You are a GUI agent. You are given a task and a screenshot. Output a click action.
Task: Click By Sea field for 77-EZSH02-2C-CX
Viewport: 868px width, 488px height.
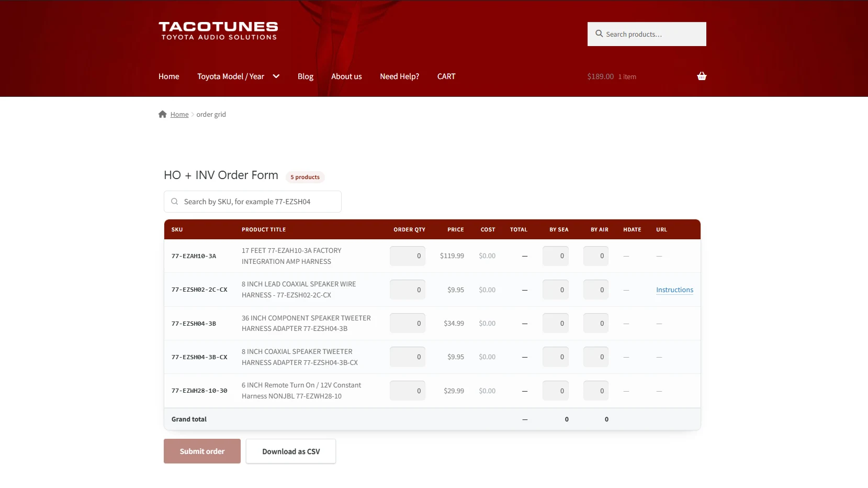click(x=556, y=290)
